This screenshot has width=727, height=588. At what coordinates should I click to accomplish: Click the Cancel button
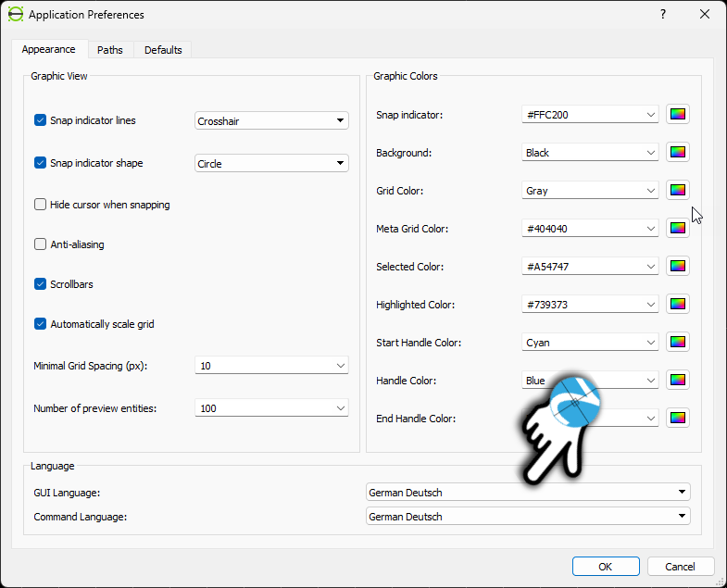(x=680, y=567)
